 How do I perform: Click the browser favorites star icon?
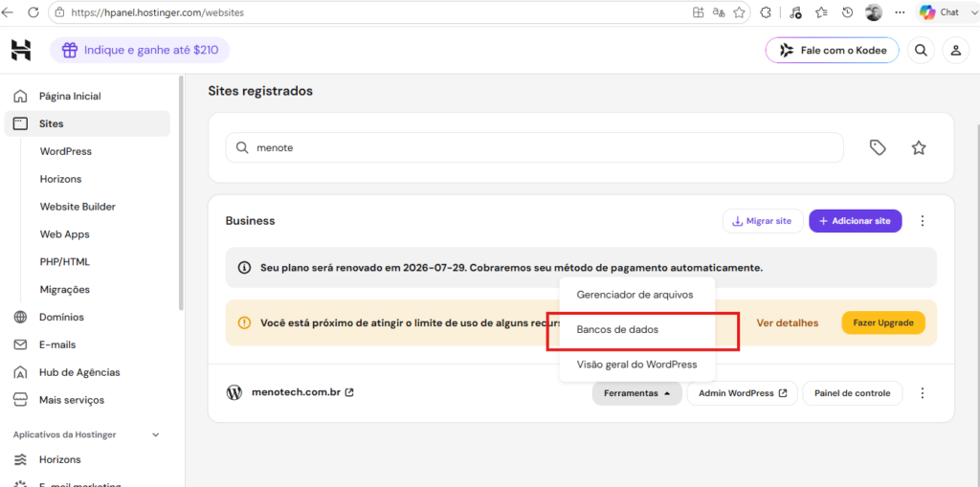click(739, 11)
